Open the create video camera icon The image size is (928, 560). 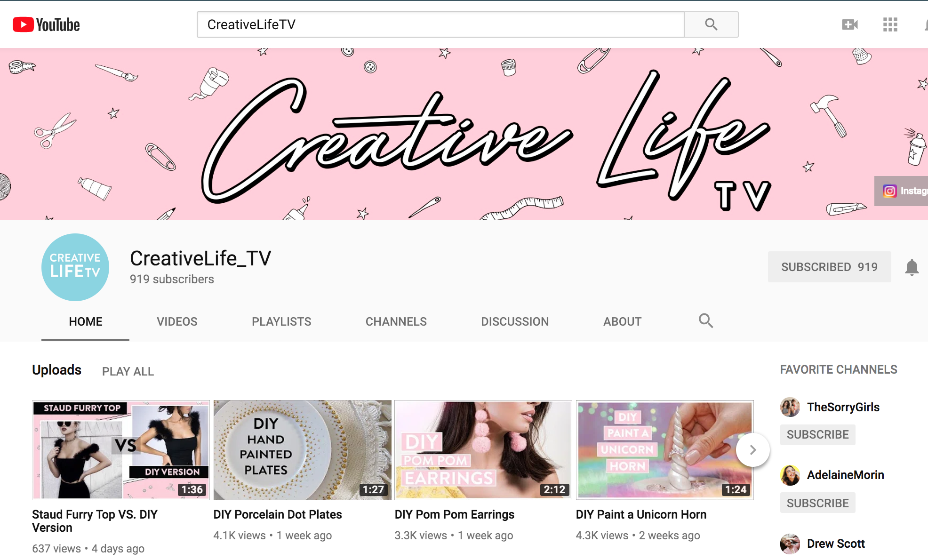click(849, 24)
